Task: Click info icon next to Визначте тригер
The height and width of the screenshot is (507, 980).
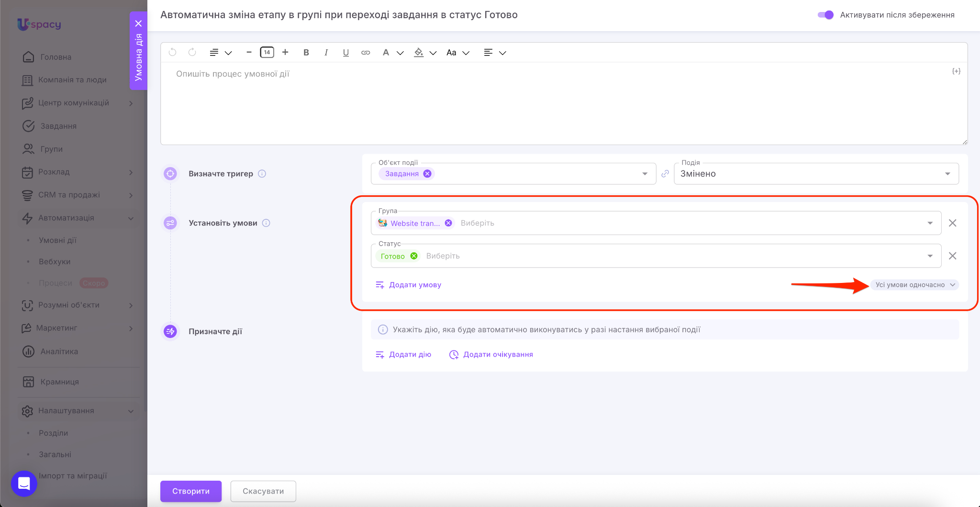Action: point(262,174)
